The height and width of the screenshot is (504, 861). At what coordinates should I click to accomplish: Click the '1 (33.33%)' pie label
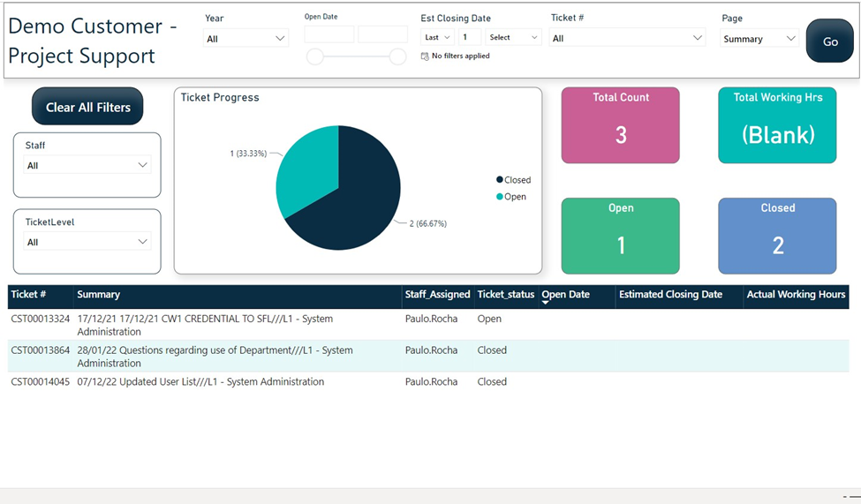click(248, 154)
